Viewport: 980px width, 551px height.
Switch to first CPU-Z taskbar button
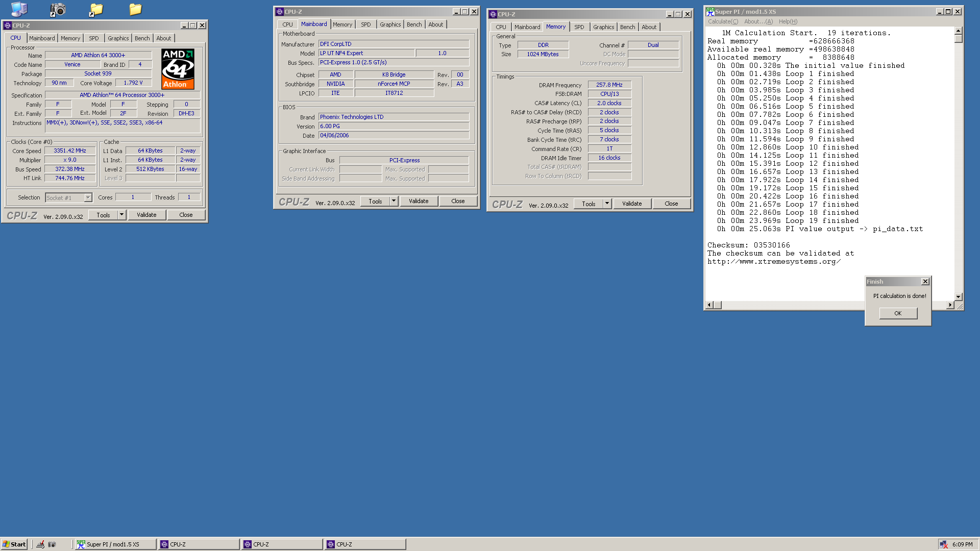(199, 544)
